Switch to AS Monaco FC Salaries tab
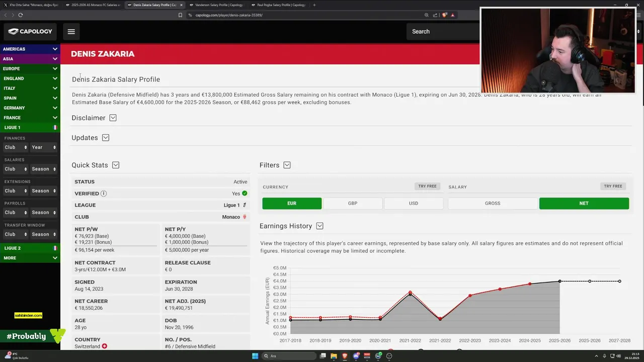644x362 pixels. click(93, 5)
